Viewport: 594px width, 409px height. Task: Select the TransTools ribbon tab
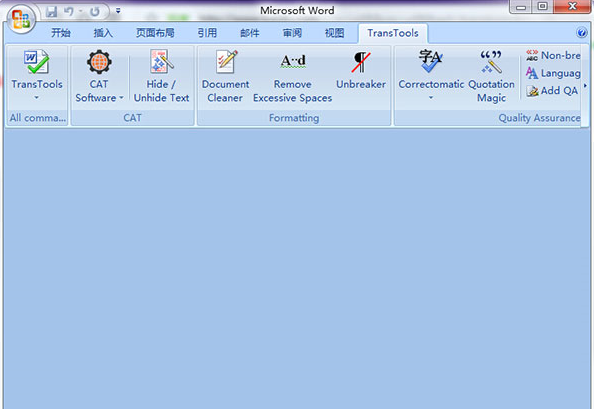pyautogui.click(x=393, y=33)
